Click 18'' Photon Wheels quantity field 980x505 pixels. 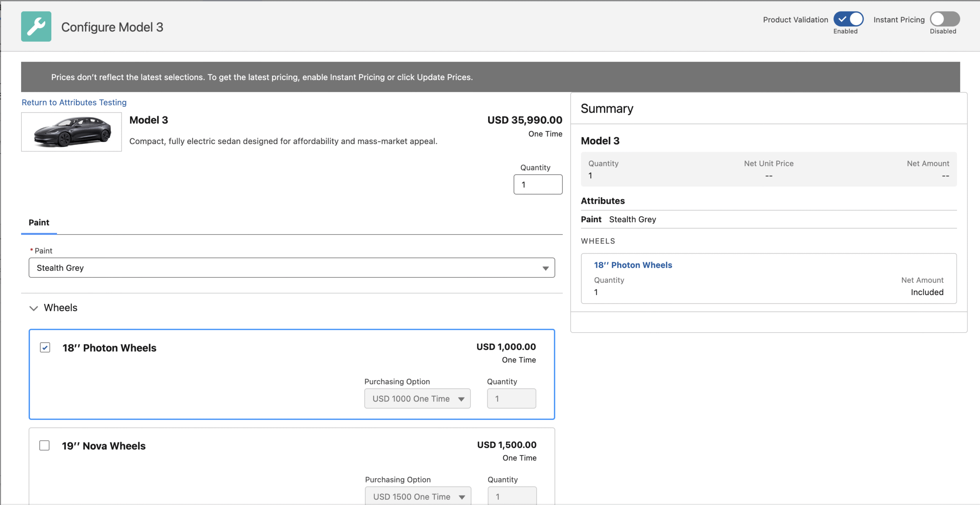(x=511, y=398)
